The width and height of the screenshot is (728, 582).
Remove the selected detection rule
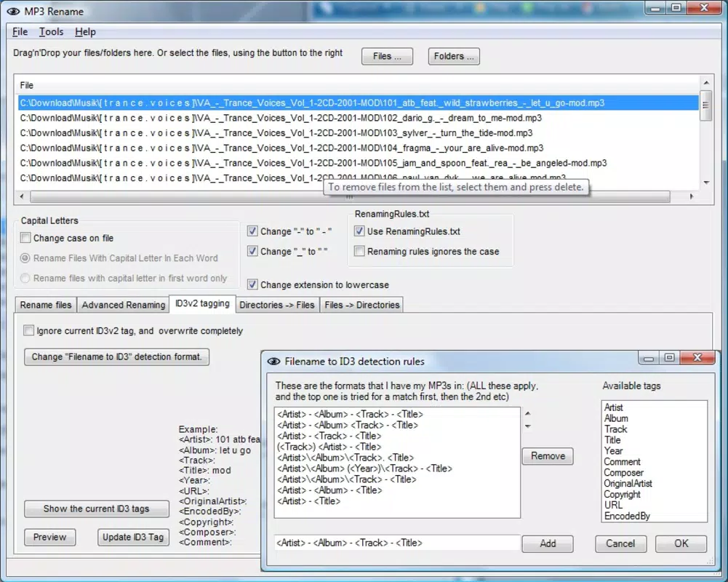[548, 456]
